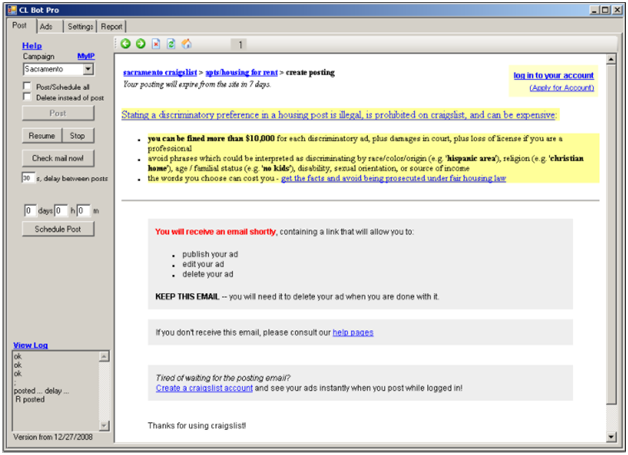Open the View Log link
This screenshot has width=628, height=455.
point(30,345)
